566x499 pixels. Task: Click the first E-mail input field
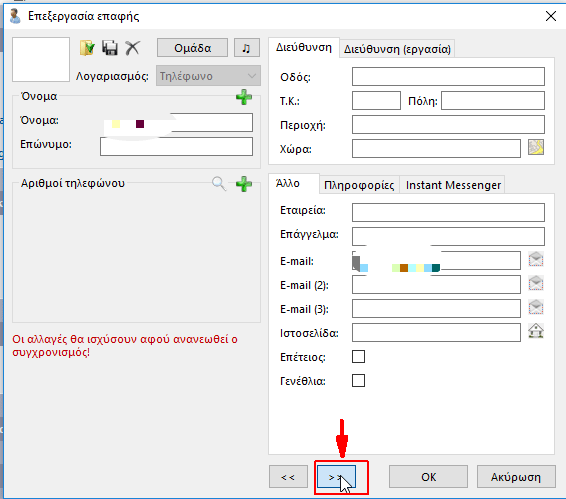coord(436,260)
